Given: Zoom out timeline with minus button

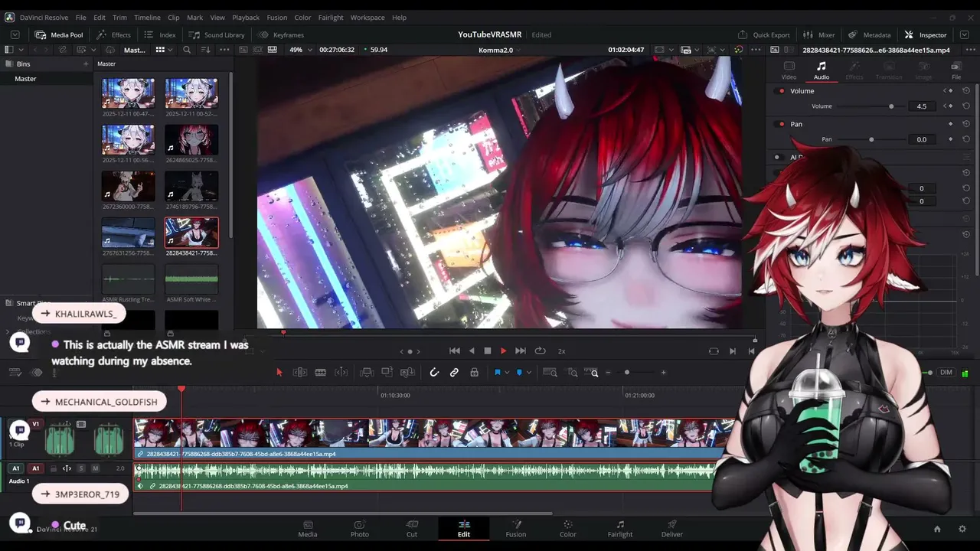Looking at the screenshot, I should 608,373.
